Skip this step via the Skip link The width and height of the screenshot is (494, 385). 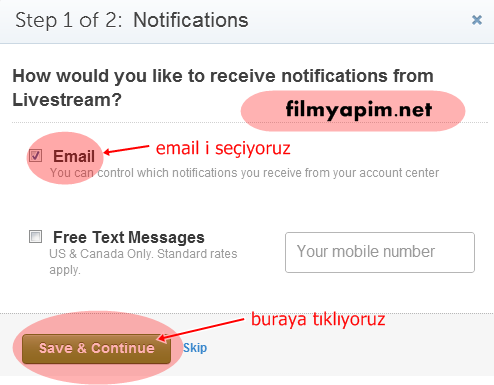click(x=195, y=348)
